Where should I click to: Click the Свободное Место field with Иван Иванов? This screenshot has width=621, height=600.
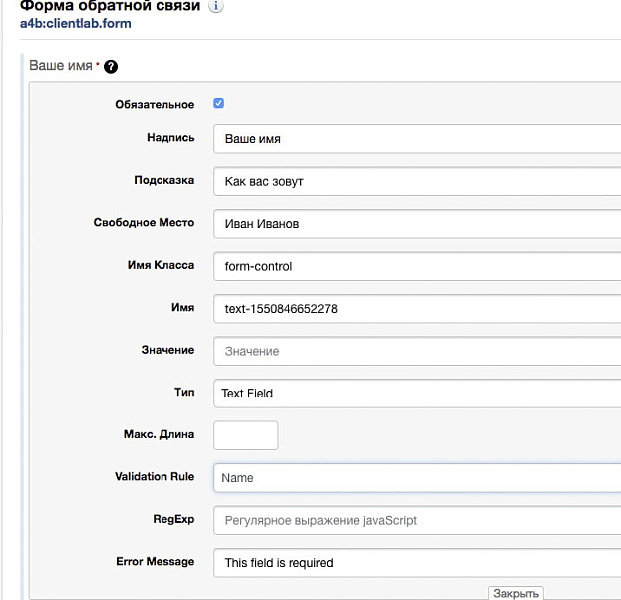416,224
